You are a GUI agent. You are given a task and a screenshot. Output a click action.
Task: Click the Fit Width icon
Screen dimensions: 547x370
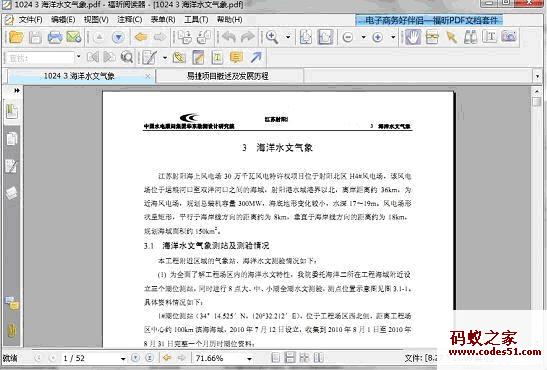tap(325, 37)
